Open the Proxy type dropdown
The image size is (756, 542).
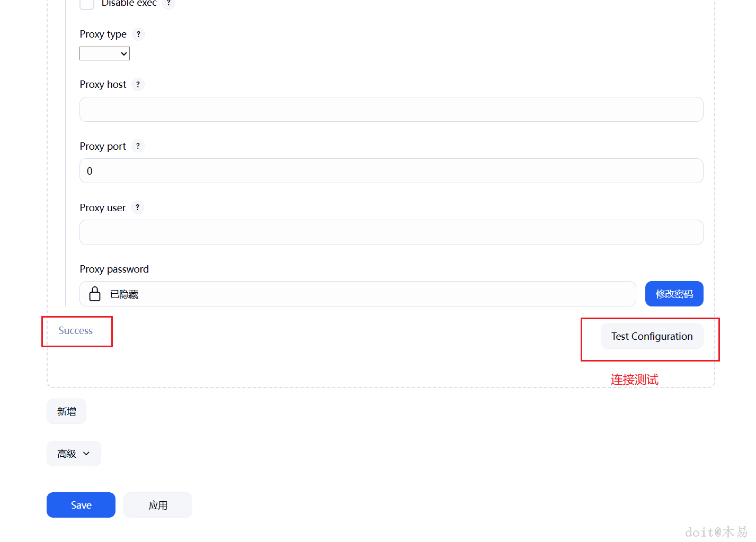pos(104,53)
